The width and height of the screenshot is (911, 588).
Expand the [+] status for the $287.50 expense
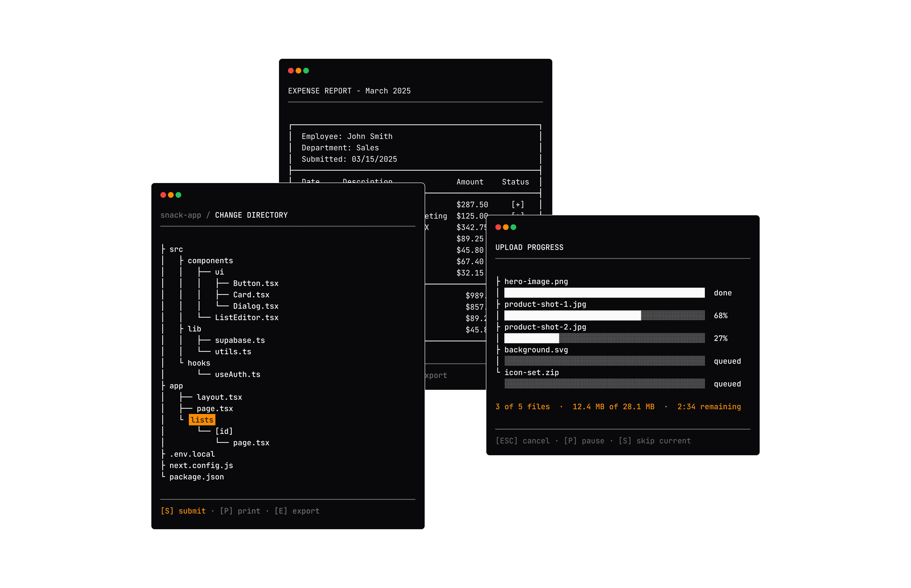pos(518,205)
